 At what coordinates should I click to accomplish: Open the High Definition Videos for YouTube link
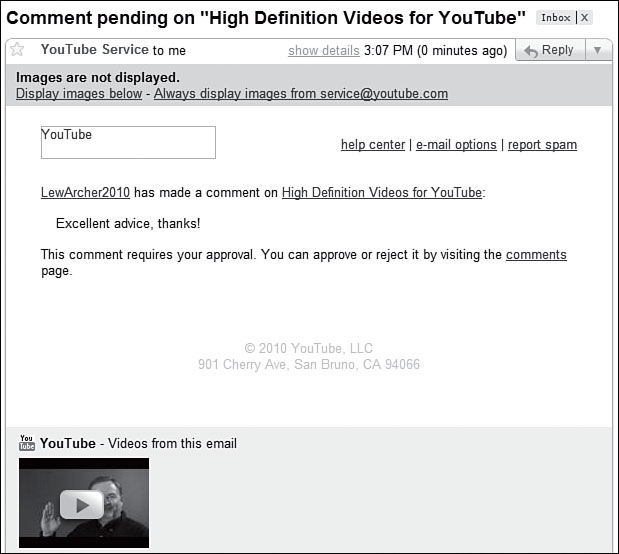click(382, 192)
